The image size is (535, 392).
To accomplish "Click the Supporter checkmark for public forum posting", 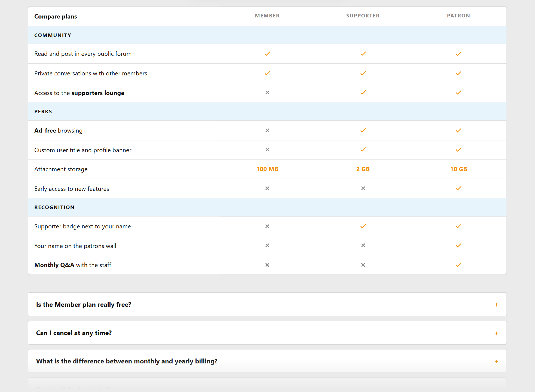I will tap(363, 54).
